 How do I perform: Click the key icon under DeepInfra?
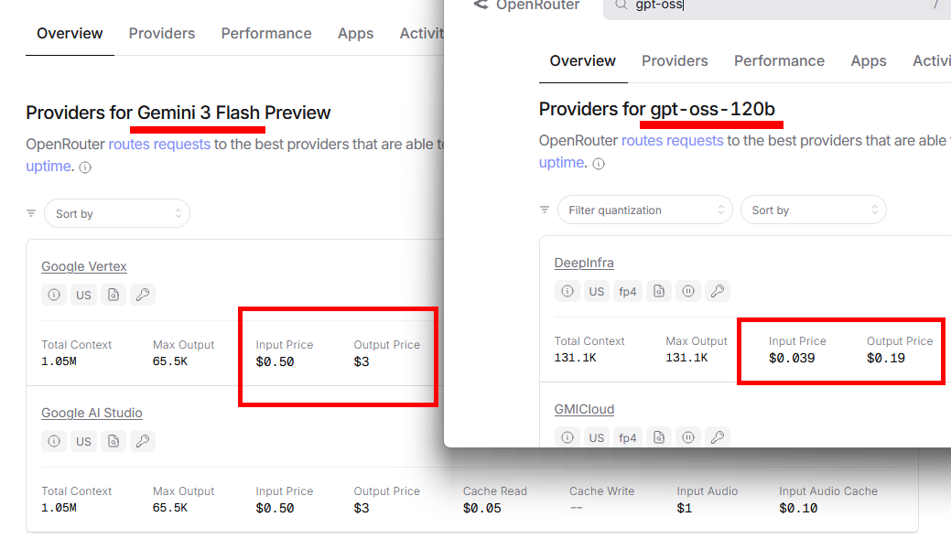tap(718, 291)
